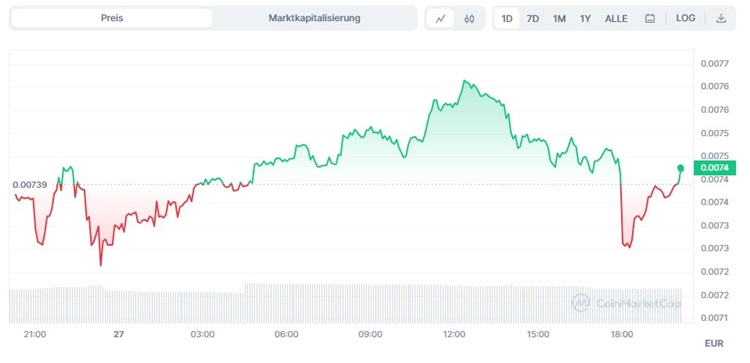
Task: Click the current price marker dot
Action: 681,168
